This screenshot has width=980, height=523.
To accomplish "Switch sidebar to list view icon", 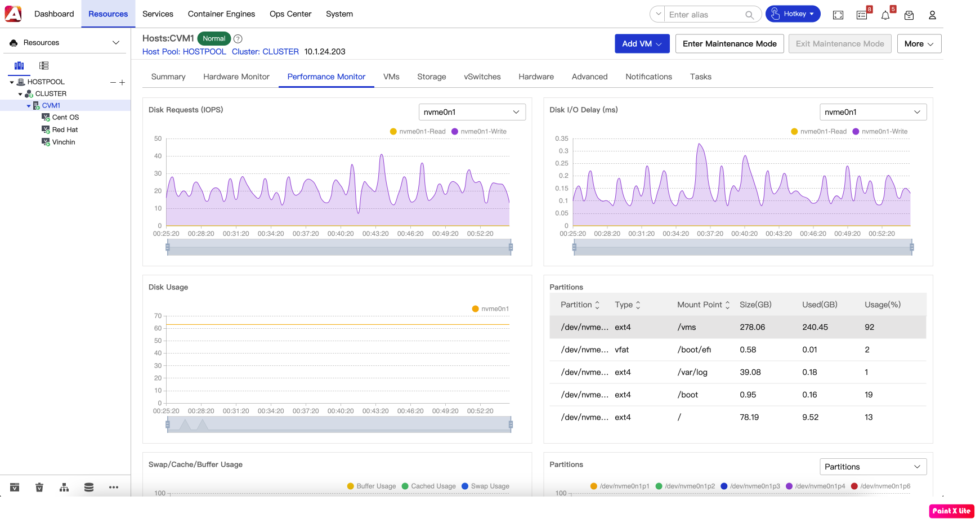I will 44,65.
